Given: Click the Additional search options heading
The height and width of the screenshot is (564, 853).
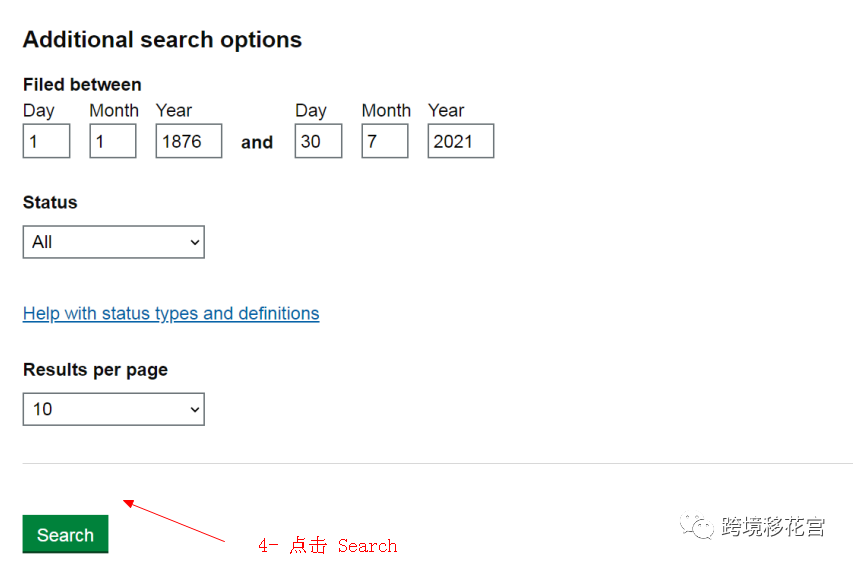Looking at the screenshot, I should pos(162,40).
